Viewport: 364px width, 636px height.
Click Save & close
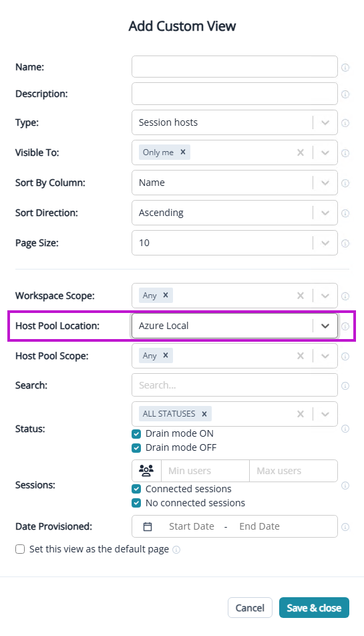[314, 608]
